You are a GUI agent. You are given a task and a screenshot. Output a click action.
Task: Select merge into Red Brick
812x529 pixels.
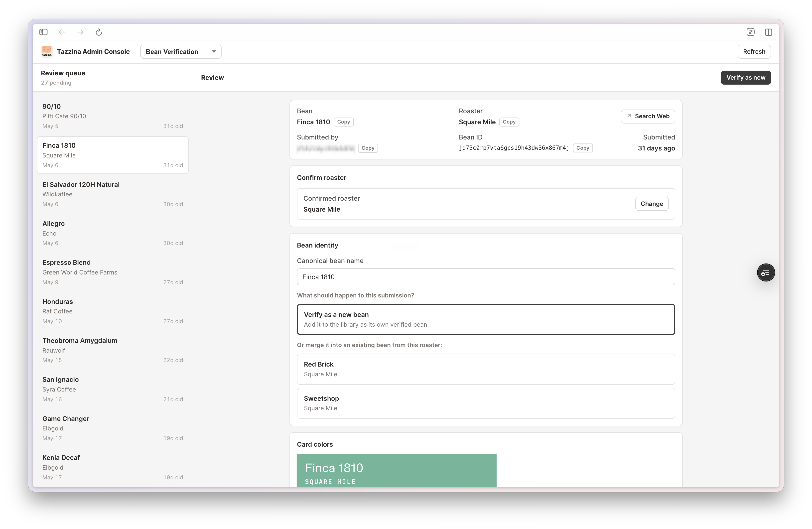point(486,369)
